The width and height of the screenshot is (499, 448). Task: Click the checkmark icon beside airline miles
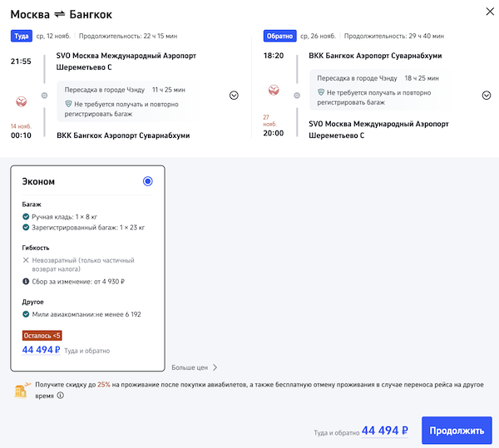(x=26, y=314)
